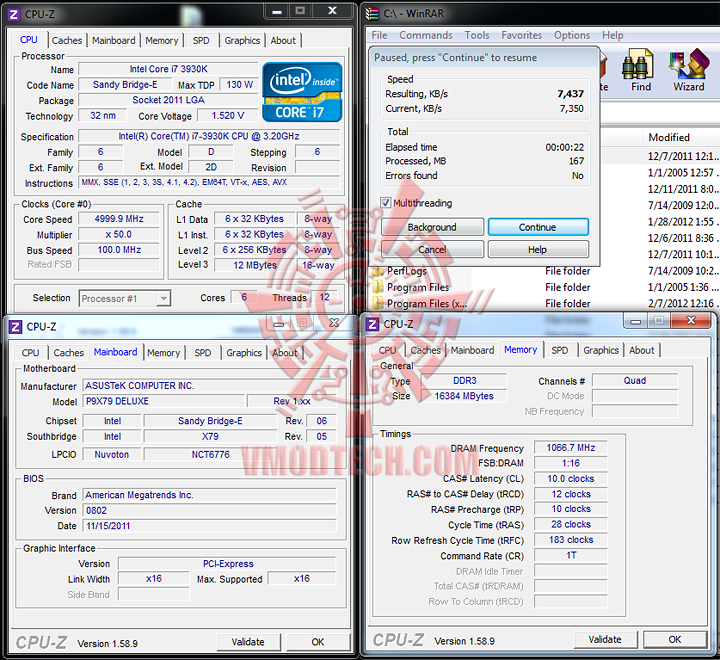The height and width of the screenshot is (660, 720).
Task: Click the Southbridge X79 field
Action: [210, 436]
